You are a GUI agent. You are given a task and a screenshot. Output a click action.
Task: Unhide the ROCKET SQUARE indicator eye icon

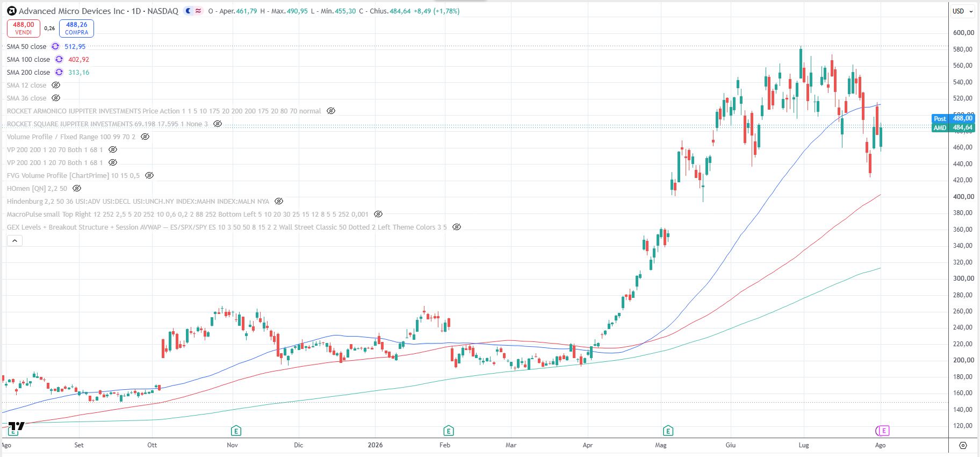pos(218,124)
